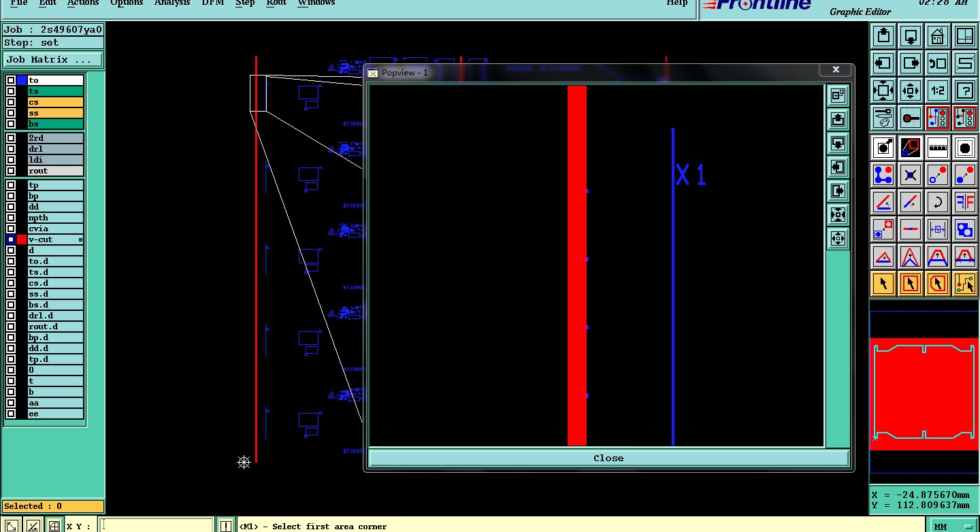
Task: Toggle the display box for layer v-cut
Action: [11, 239]
